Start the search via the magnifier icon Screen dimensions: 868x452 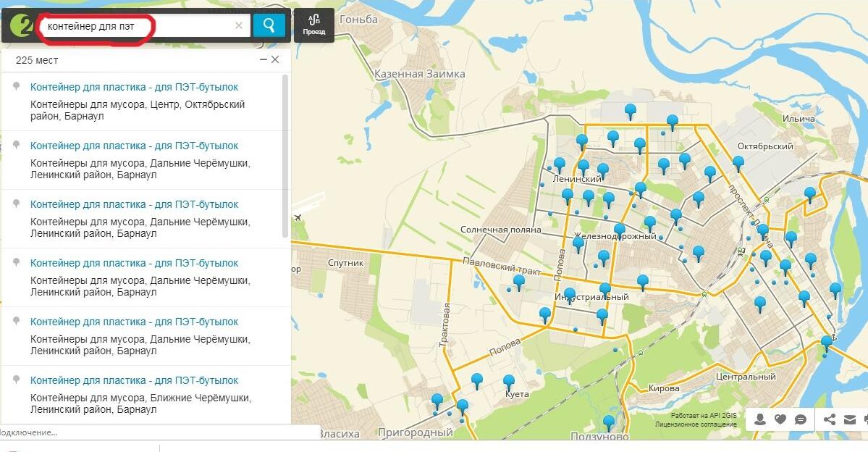[x=269, y=25]
